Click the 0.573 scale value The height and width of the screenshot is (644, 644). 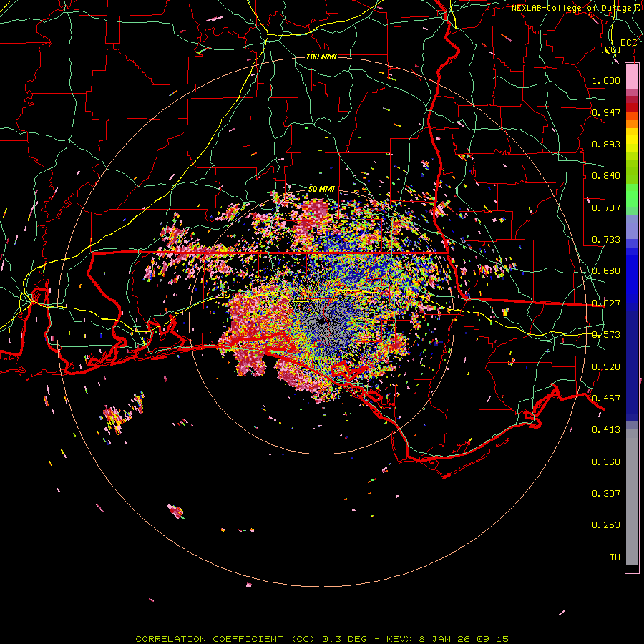click(606, 334)
